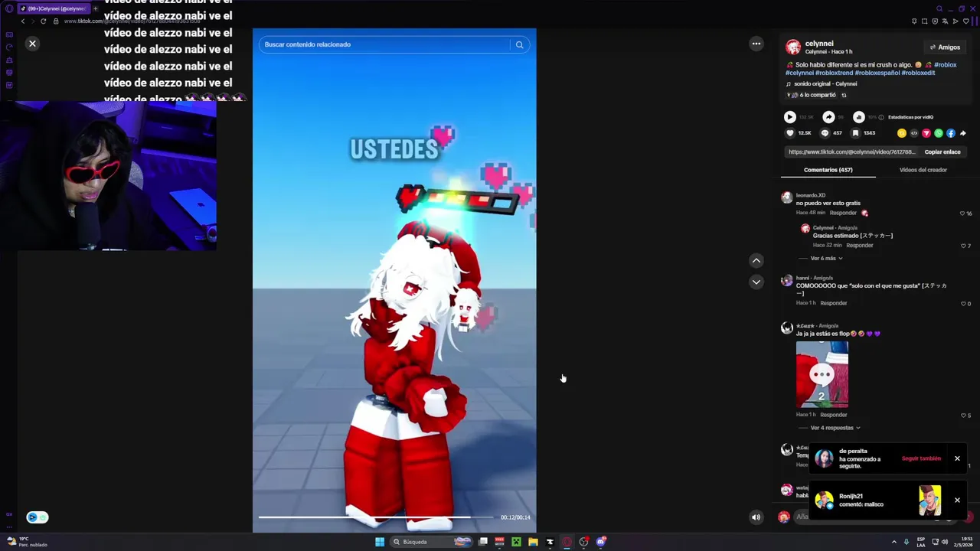The width and height of the screenshot is (980, 551).
Task: Open a new browser tab
Action: coord(96,8)
